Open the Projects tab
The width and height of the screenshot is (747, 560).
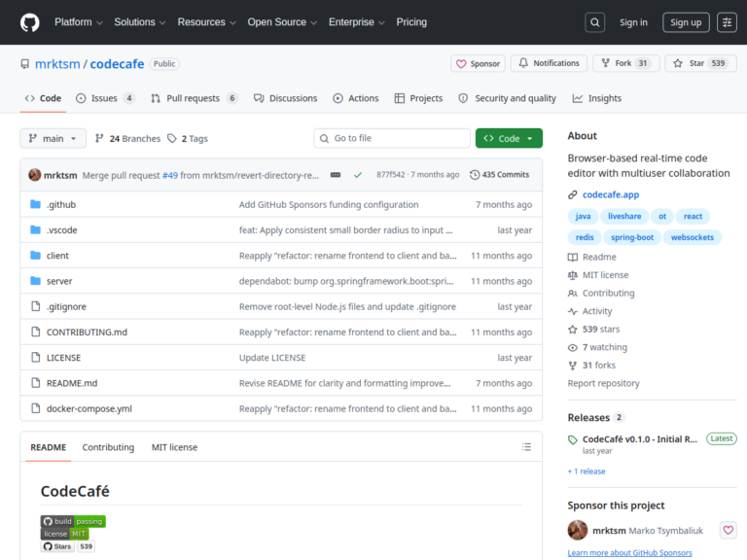coord(418,98)
